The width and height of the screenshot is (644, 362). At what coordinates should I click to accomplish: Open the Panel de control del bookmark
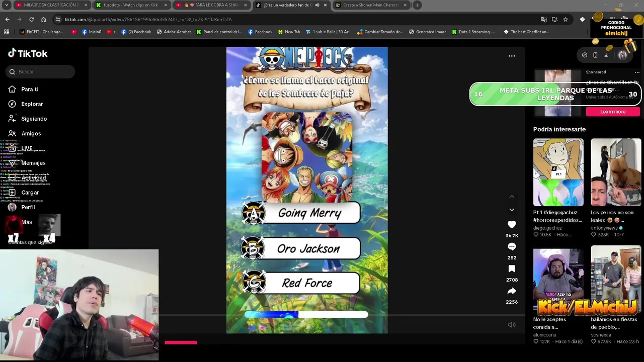219,32
